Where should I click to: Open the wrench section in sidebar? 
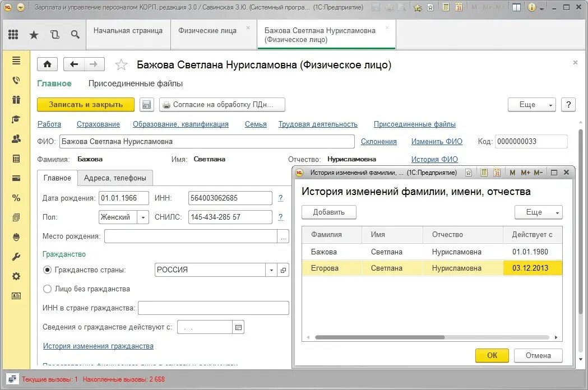coord(16,257)
